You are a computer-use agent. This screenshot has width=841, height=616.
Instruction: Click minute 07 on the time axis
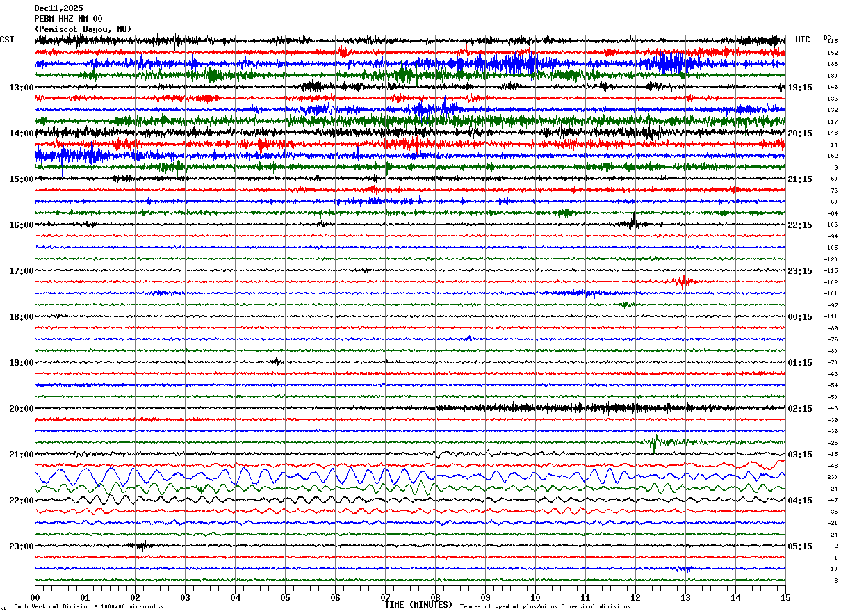click(x=385, y=597)
